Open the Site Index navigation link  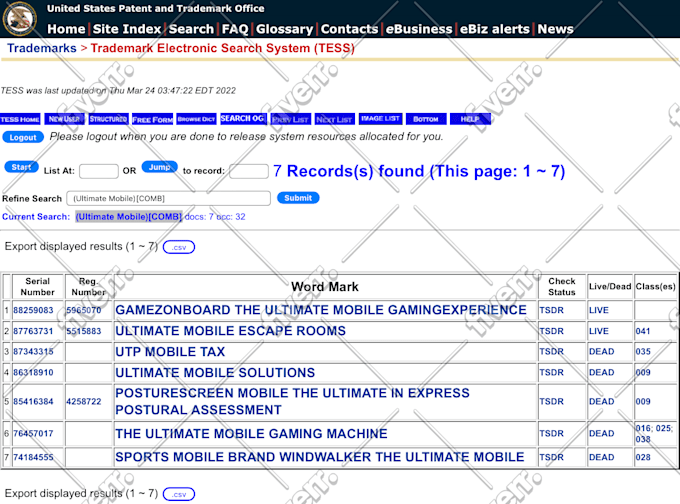click(127, 29)
